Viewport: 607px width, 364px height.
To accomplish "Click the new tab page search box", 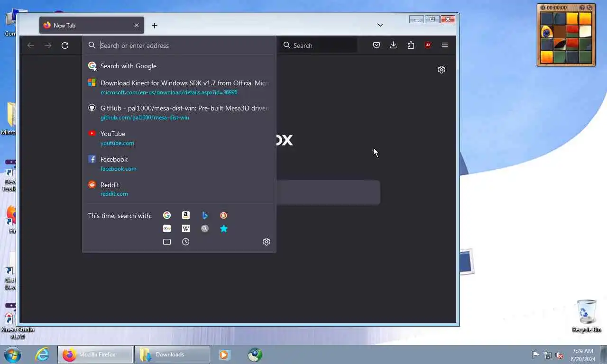I will coord(328,192).
